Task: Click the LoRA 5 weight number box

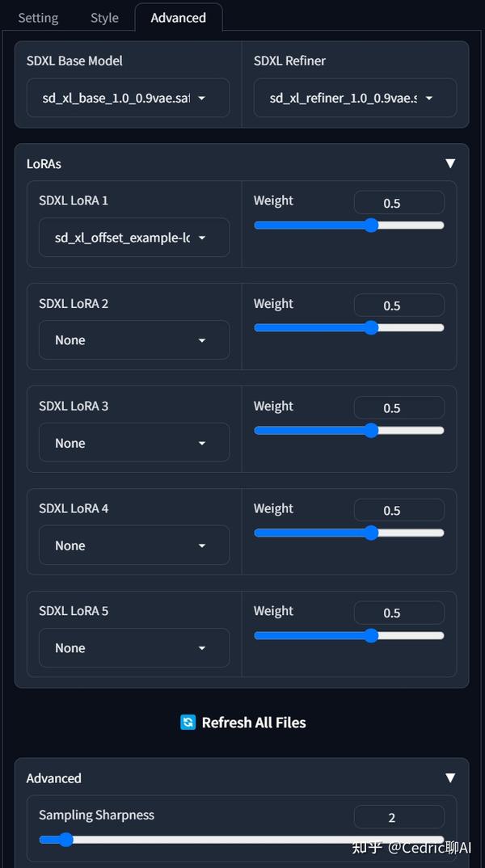Action: (x=399, y=613)
